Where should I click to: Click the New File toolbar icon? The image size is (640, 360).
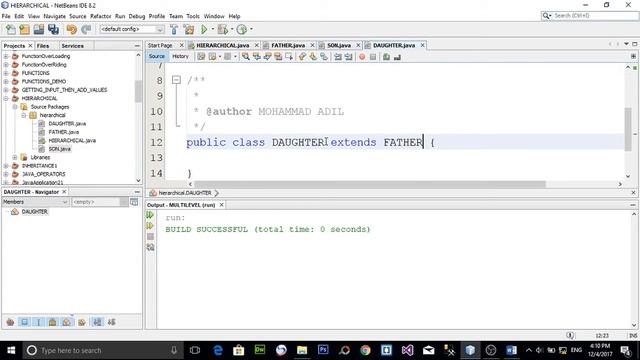point(11,29)
